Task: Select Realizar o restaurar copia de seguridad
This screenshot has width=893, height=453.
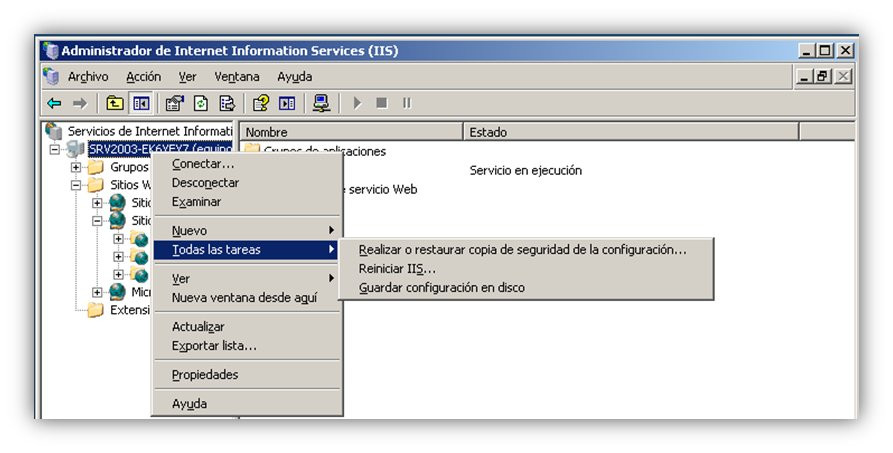Action: click(x=526, y=250)
